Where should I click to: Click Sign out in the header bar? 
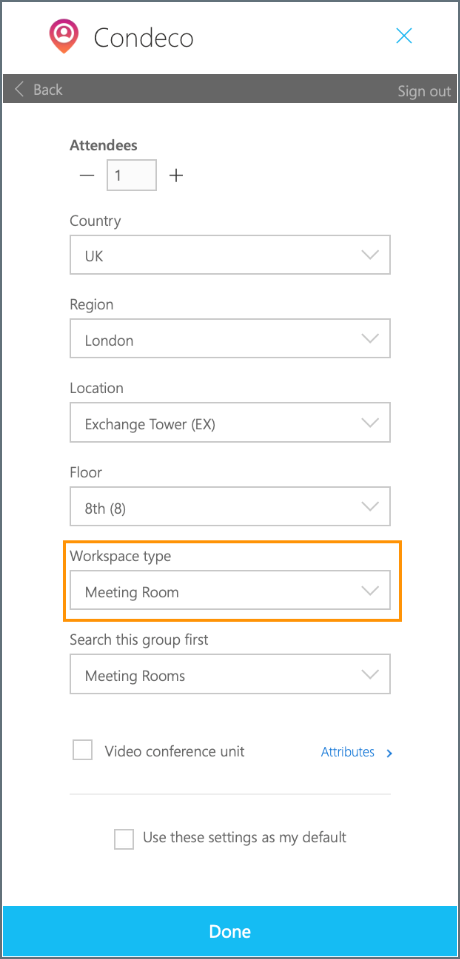pyautogui.click(x=424, y=91)
